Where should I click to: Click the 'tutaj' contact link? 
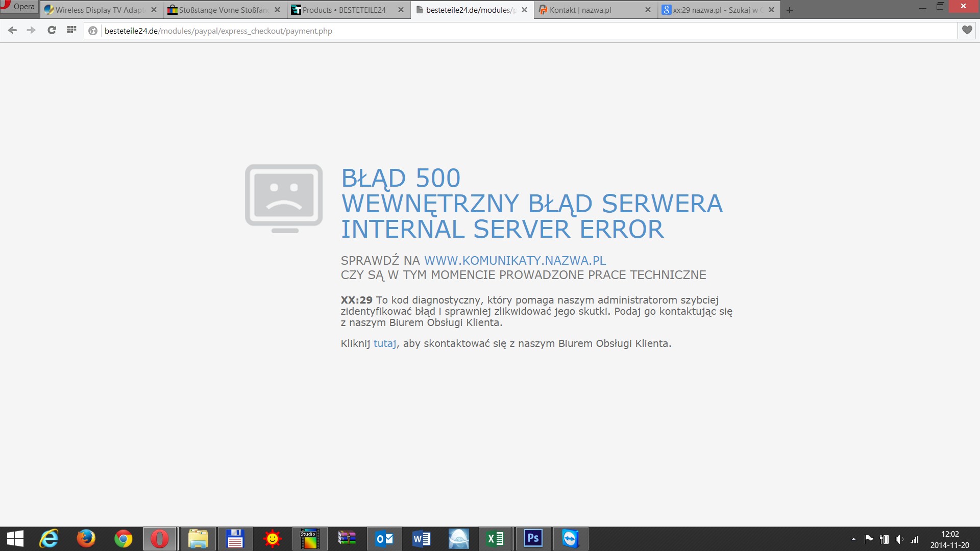384,344
